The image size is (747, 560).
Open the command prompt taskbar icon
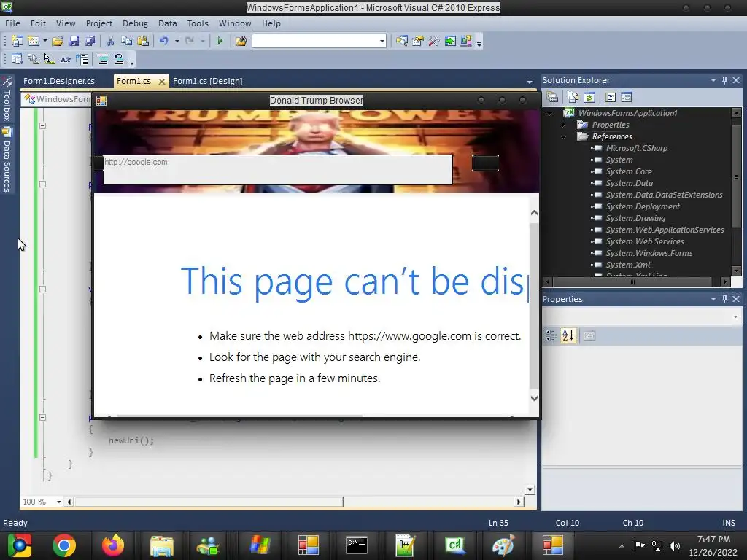coord(356,545)
